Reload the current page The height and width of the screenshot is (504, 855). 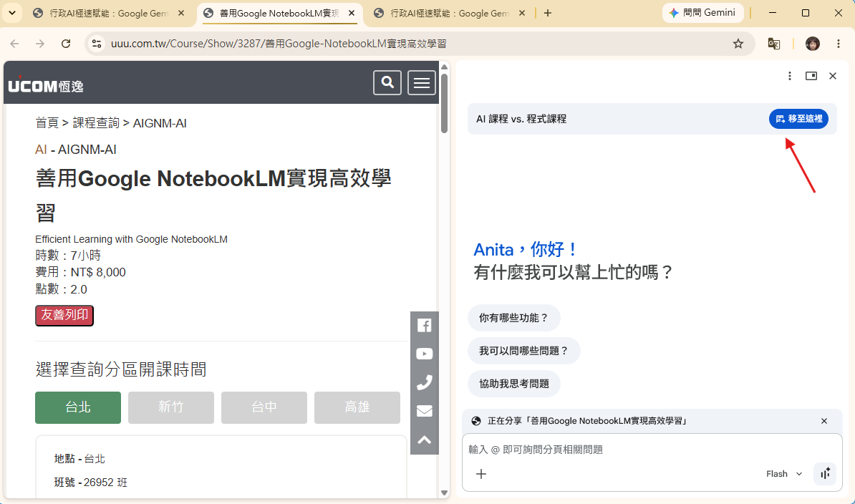tap(66, 44)
